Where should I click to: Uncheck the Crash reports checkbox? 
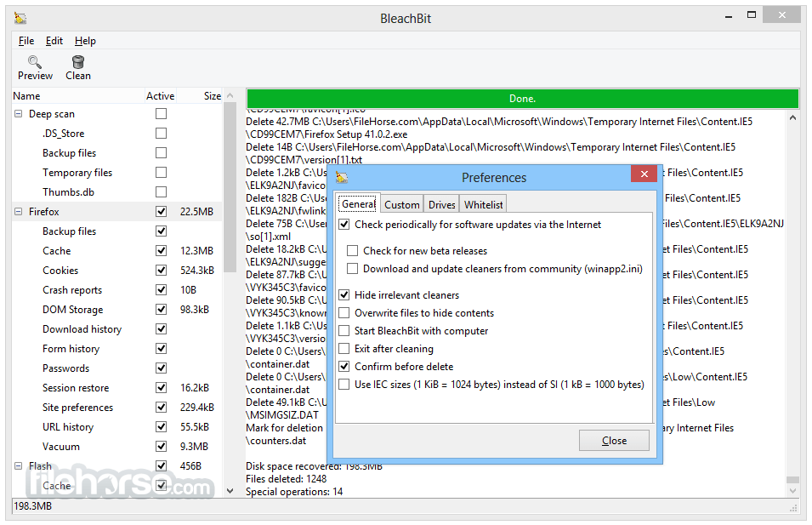(161, 289)
